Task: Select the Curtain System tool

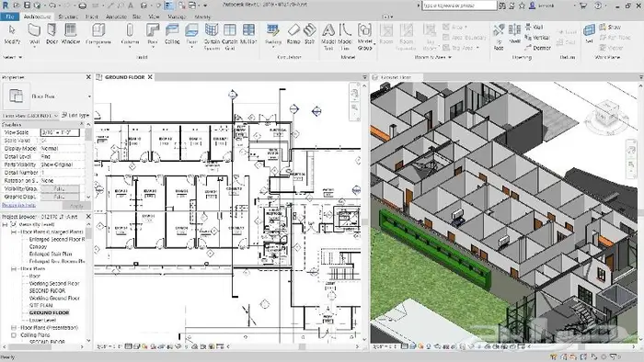Action: pos(212,36)
